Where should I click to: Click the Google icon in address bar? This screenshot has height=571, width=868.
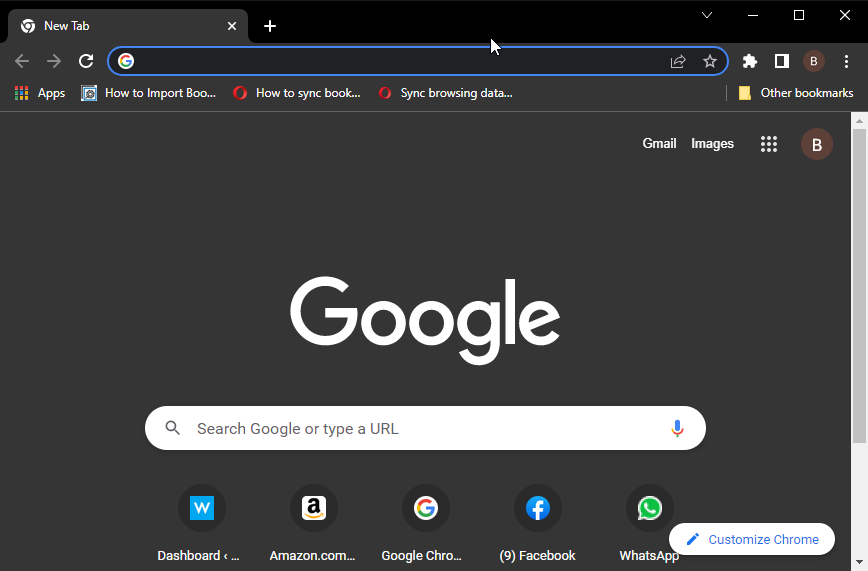(126, 61)
